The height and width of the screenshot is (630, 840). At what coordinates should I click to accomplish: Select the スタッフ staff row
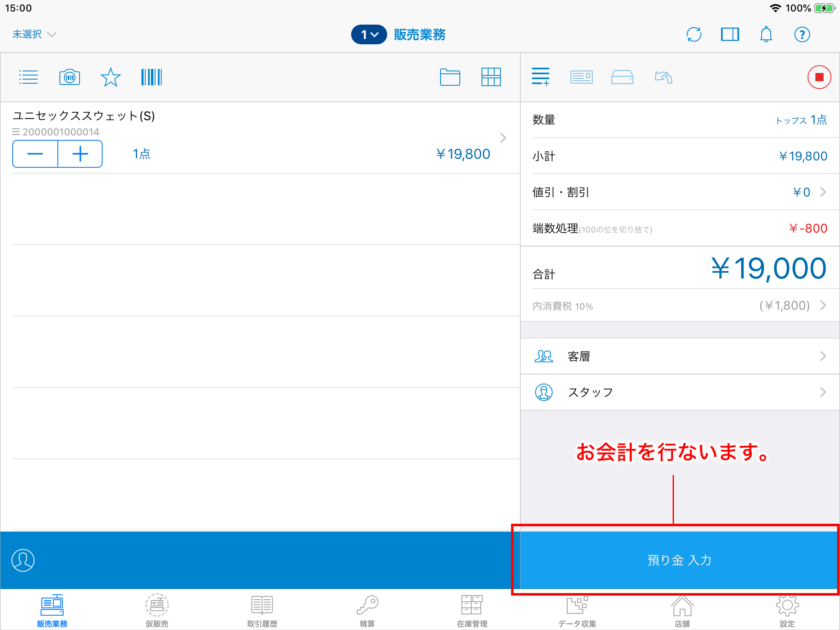(x=680, y=392)
